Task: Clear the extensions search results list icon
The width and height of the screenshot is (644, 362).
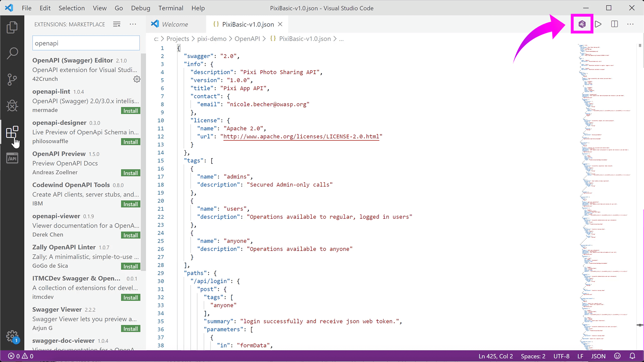Action: (117, 24)
